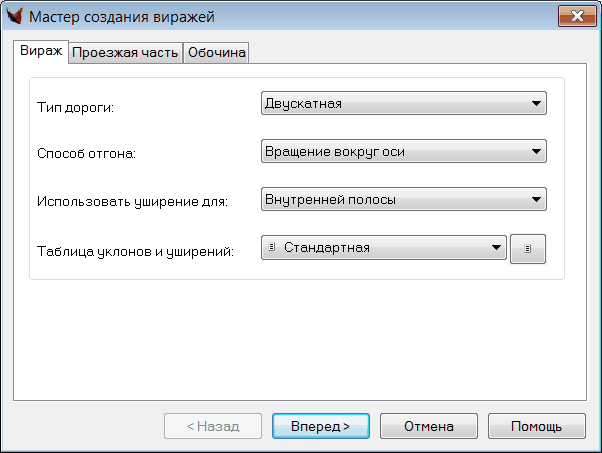Click the Использовать уширение для label
This screenshot has width=602, height=453.
pos(132,202)
